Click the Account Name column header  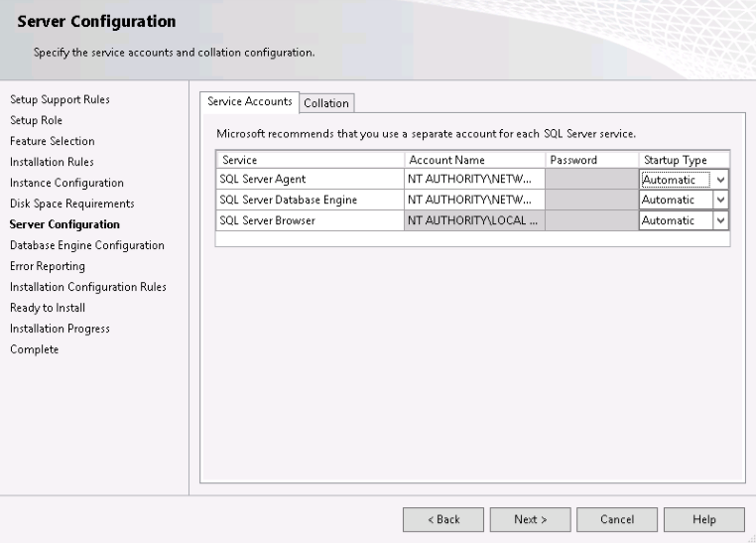click(474, 160)
